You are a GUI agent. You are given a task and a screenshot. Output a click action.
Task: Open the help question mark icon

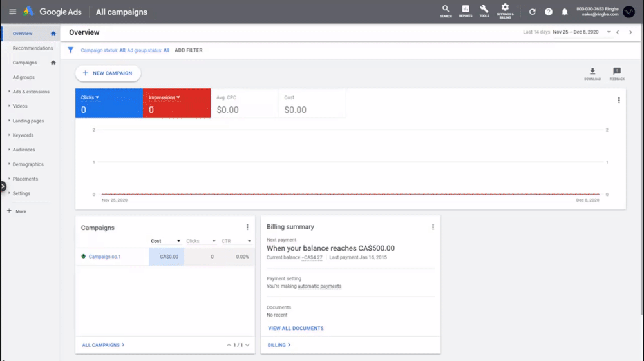coord(549,12)
